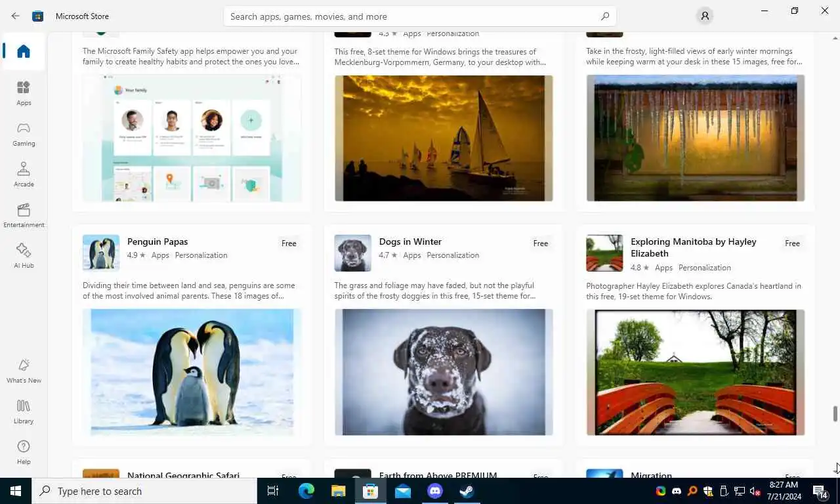840x504 pixels.
Task: Click Free button on Penguin Papas
Action: pyautogui.click(x=289, y=243)
